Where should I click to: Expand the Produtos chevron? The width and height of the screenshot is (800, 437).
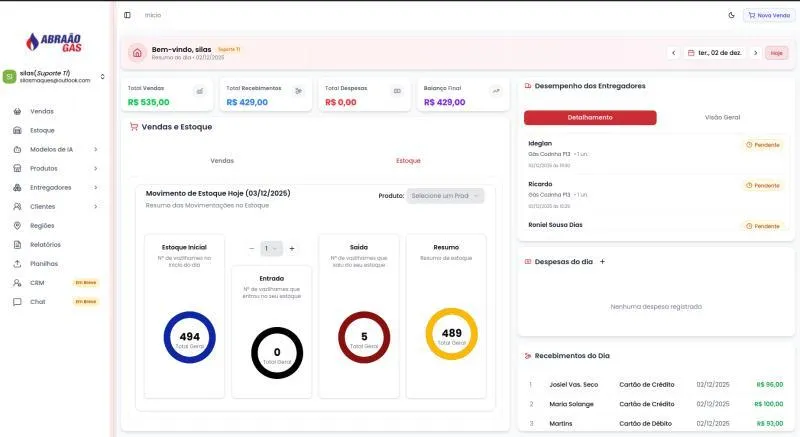click(x=95, y=168)
